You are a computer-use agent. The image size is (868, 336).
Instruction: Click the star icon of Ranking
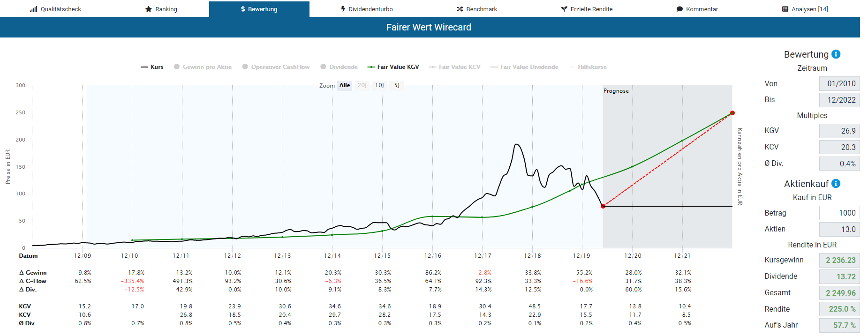tap(149, 9)
